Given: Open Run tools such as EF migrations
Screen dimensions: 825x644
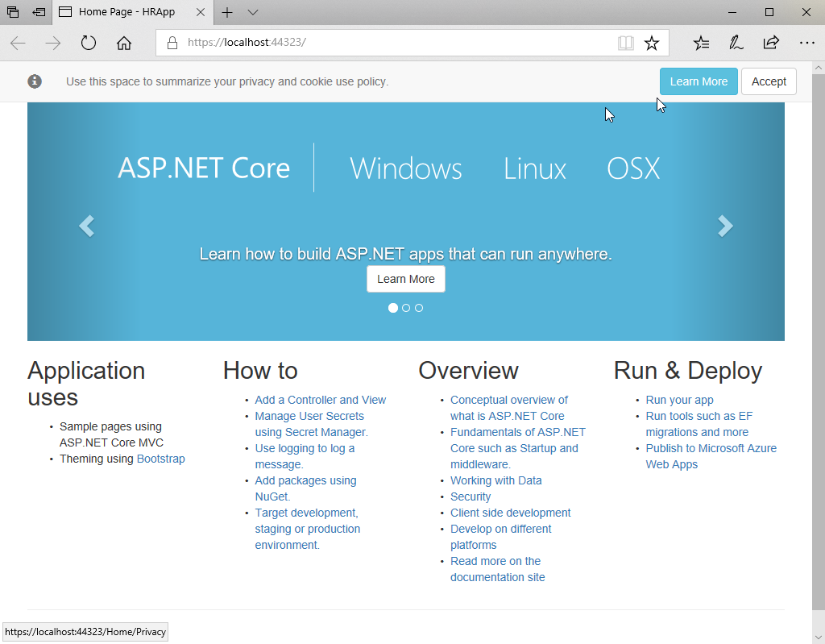Looking at the screenshot, I should pos(699,424).
